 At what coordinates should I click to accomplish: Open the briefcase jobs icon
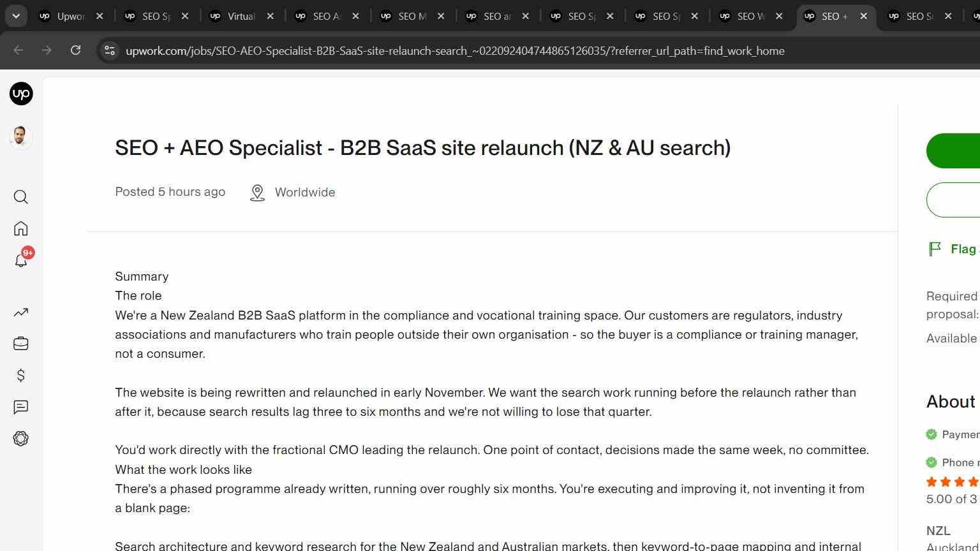(21, 344)
